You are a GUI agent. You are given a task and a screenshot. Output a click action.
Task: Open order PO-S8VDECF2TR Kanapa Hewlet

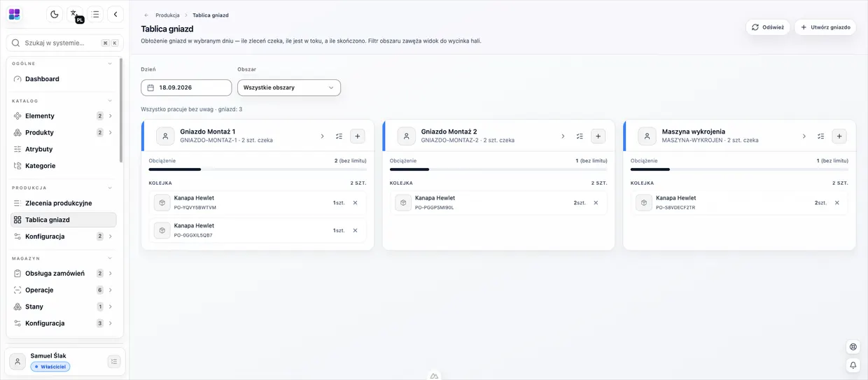pyautogui.click(x=739, y=203)
